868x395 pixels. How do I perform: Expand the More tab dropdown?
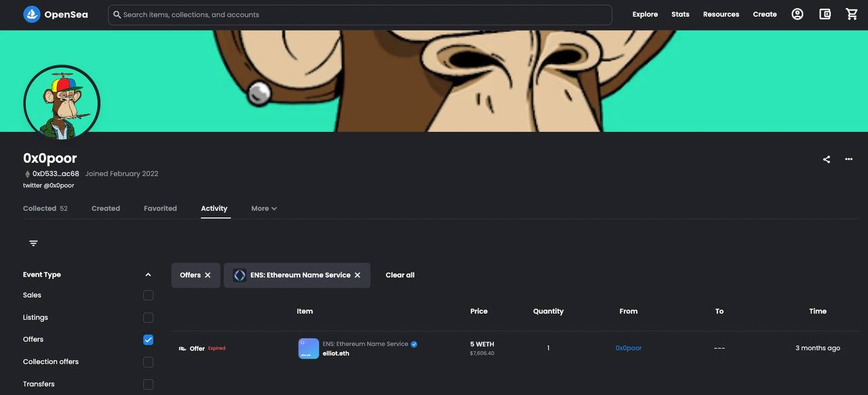point(264,208)
